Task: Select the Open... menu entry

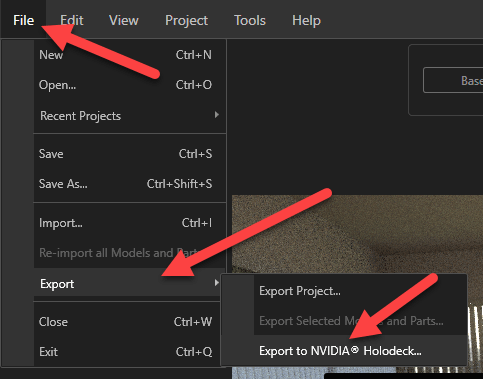Action: (x=130, y=85)
